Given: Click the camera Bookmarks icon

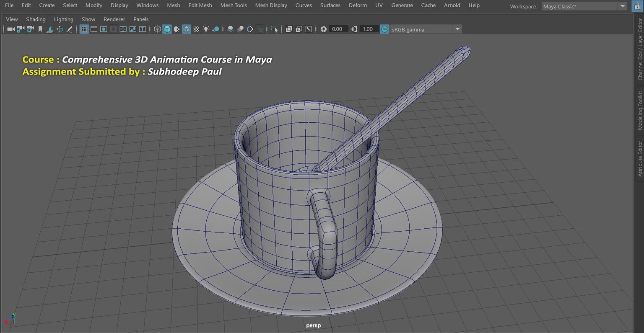Looking at the screenshot, I should (x=40, y=29).
